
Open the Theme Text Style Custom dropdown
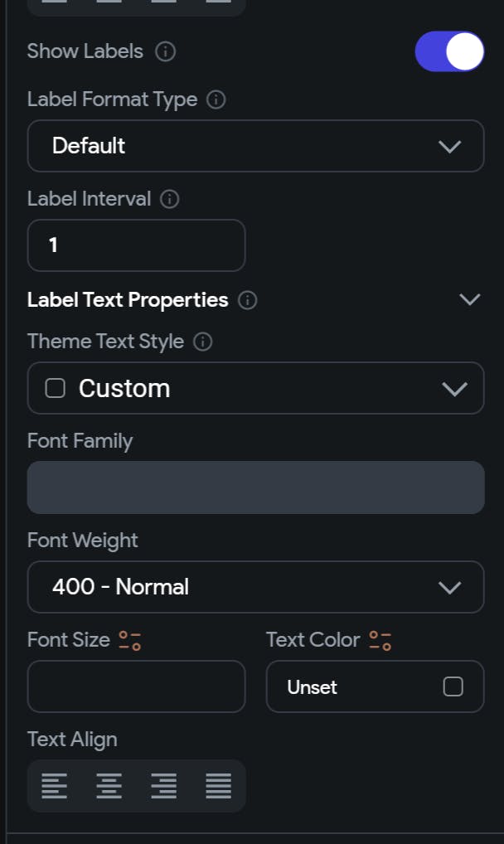coord(256,388)
